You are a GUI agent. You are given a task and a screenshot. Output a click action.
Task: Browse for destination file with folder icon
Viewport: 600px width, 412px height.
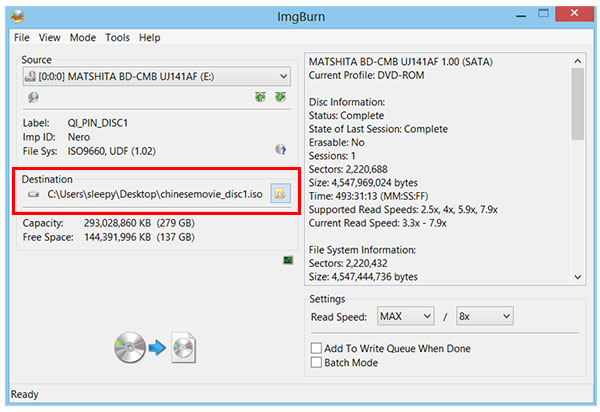click(x=280, y=193)
